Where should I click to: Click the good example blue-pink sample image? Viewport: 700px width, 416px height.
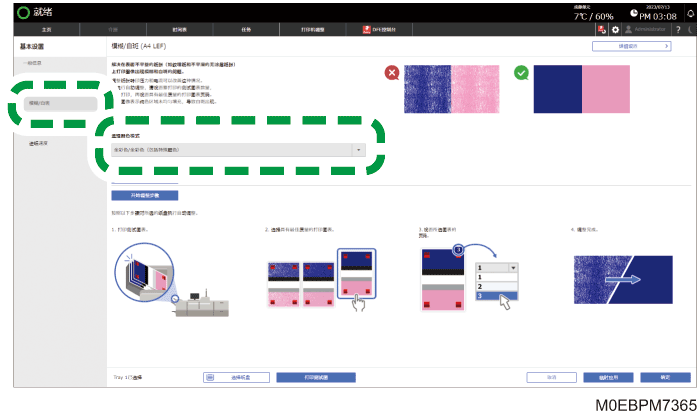tap(582, 89)
